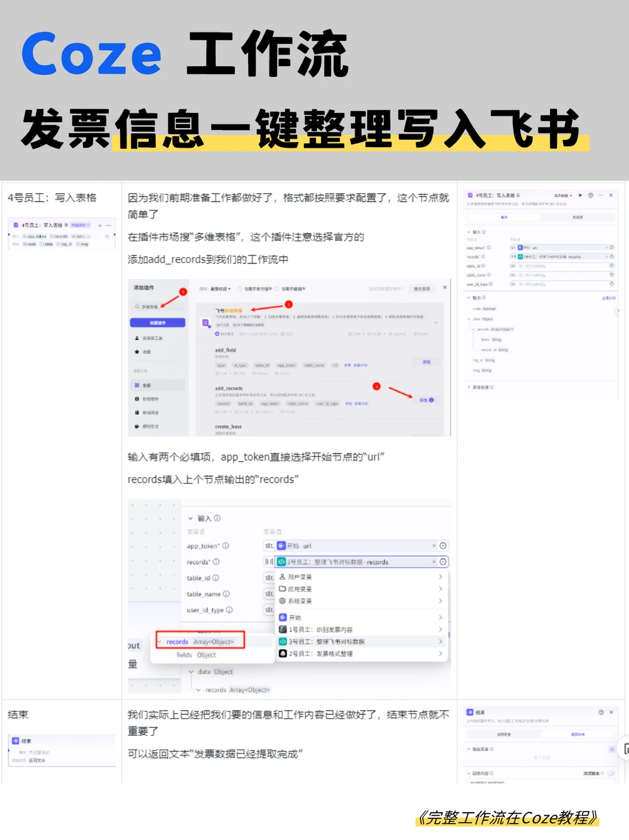Click info icon beside user_id_type label

(x=229, y=610)
